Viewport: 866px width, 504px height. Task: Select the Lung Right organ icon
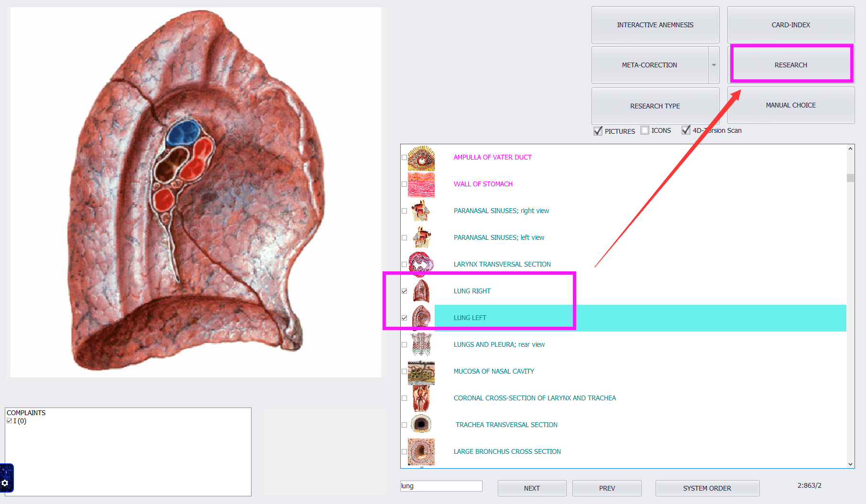pyautogui.click(x=421, y=291)
